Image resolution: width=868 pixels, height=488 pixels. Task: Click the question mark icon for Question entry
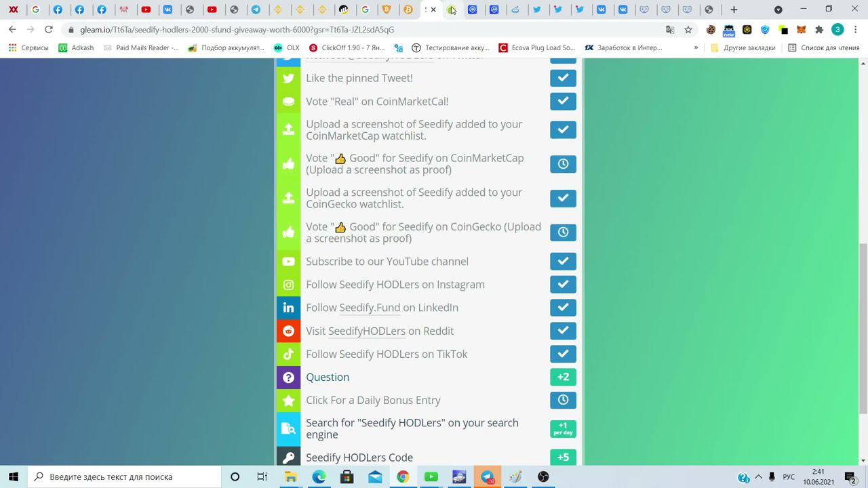coord(288,377)
